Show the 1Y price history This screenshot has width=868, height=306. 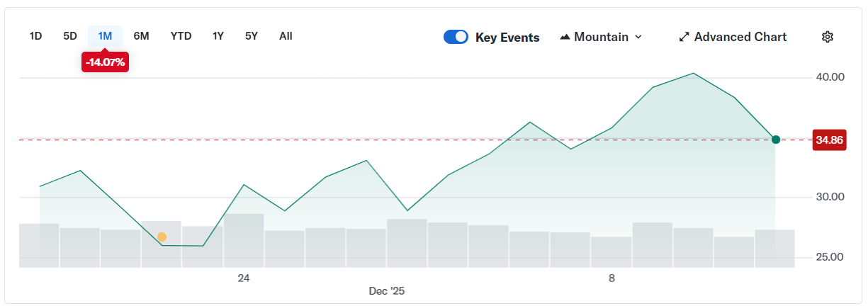tap(218, 36)
